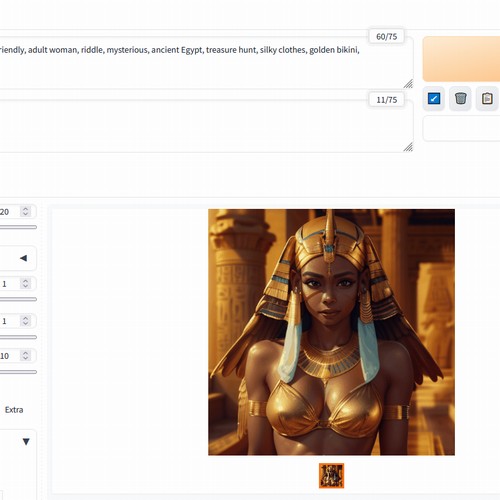Click the clipboard icon next to the trash icon
This screenshot has height=500, width=500.
point(487,99)
